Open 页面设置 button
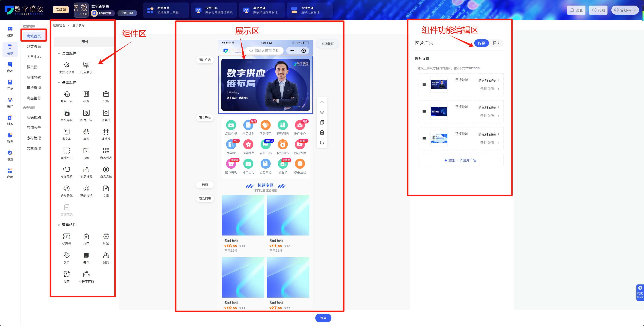Image resolution: width=644 pixels, height=326 pixels. pos(328,44)
